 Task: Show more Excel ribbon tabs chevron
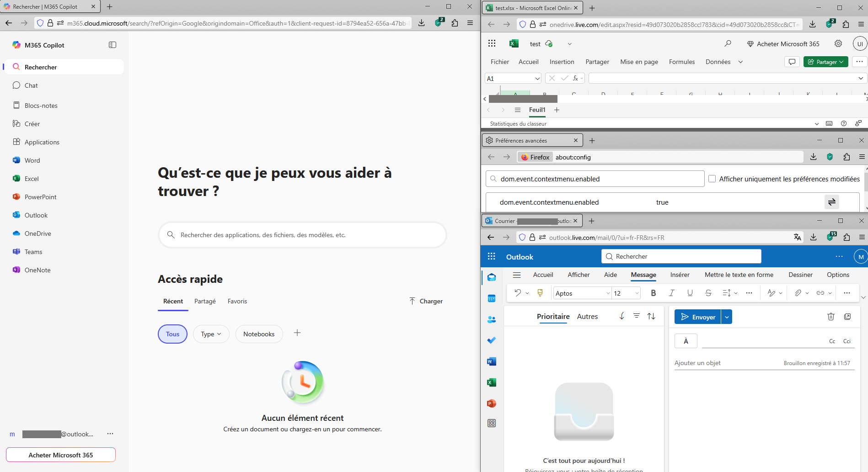740,62
